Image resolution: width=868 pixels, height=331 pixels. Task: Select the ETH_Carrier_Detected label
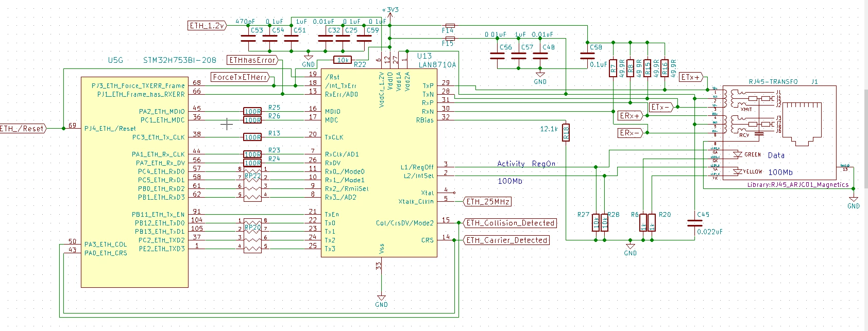point(507,240)
